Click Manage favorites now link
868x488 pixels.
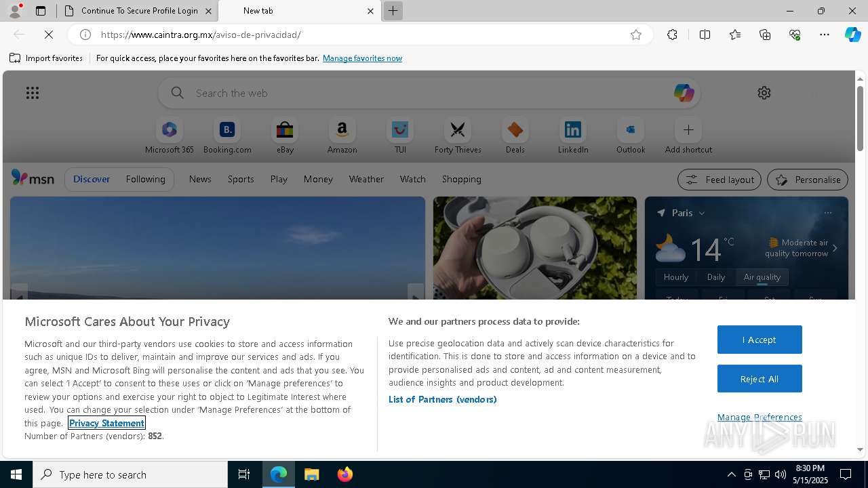[x=362, y=58]
